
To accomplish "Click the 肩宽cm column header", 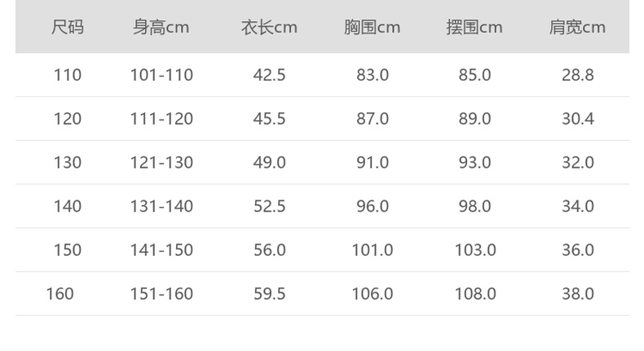I will [x=577, y=28].
